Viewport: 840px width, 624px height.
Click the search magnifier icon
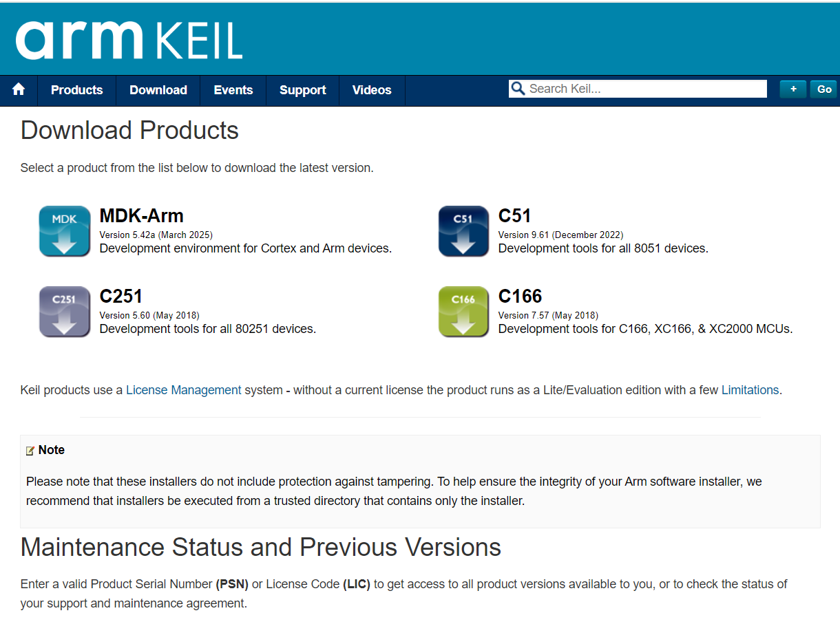tap(518, 89)
